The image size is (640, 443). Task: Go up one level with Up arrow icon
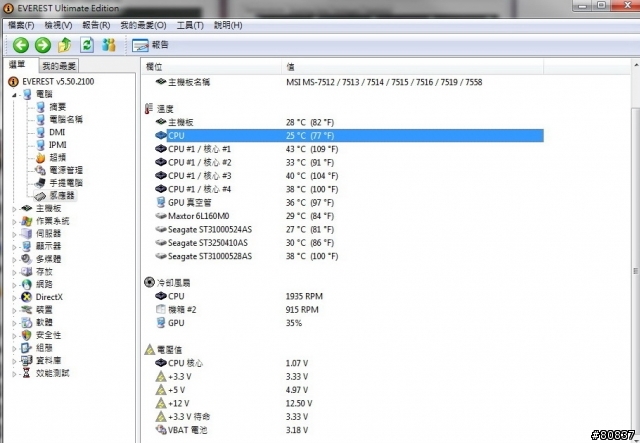[x=64, y=45]
